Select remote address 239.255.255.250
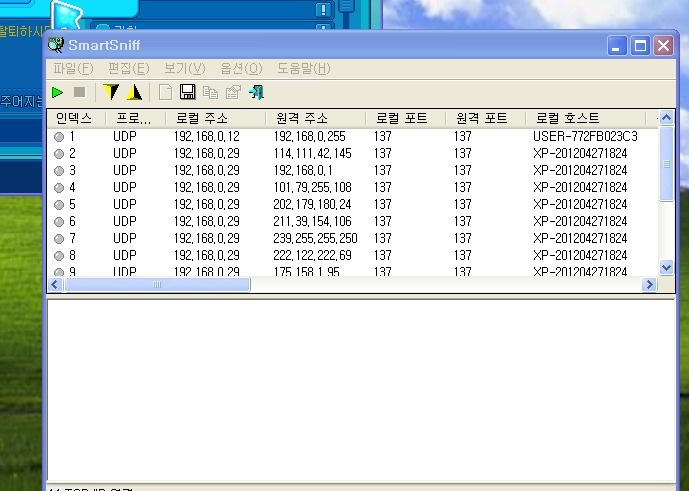This screenshot has width=689, height=491. [x=315, y=239]
